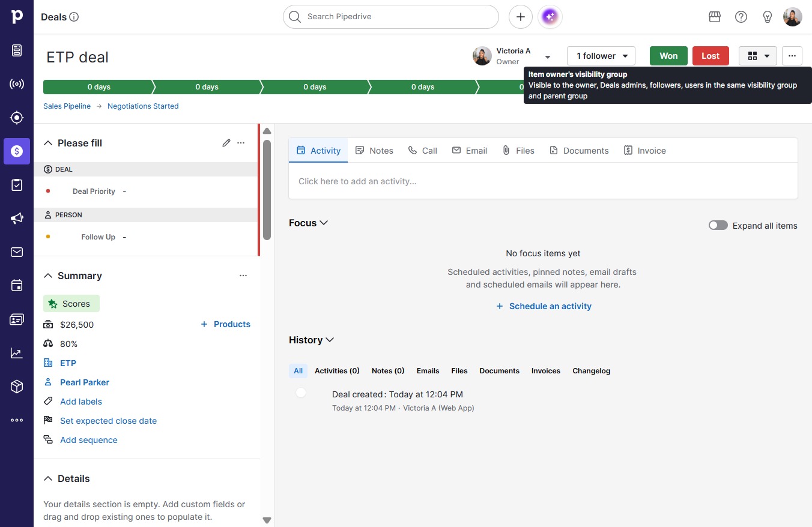Open the owner dropdown arrow next to Victoria A

coord(548,57)
